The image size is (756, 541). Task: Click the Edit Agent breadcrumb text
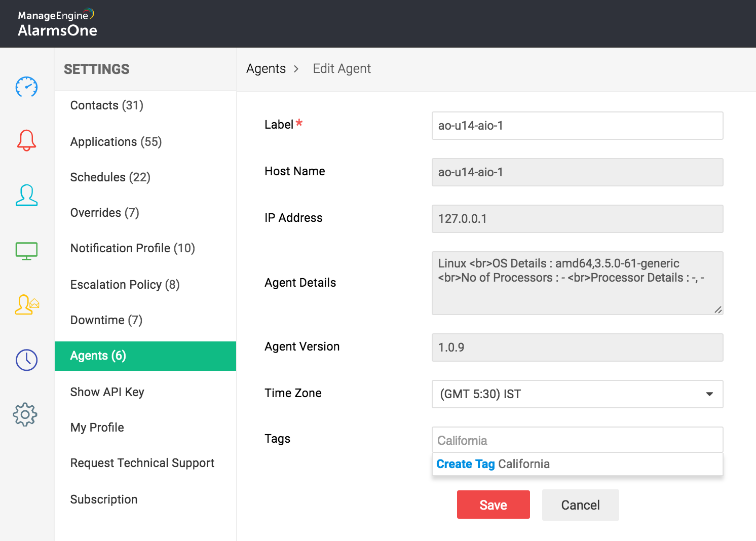coord(342,68)
